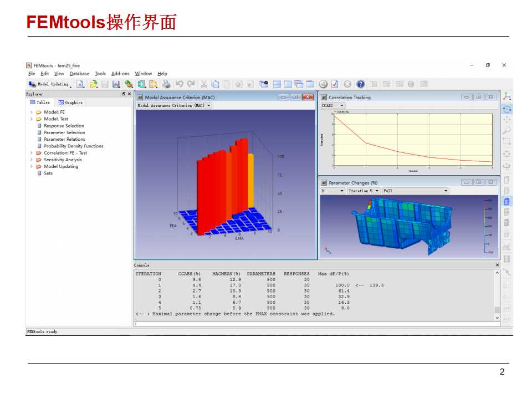The width and height of the screenshot is (532, 399).
Task: Click the Console scrollbar up arrow
Action: click(x=497, y=273)
